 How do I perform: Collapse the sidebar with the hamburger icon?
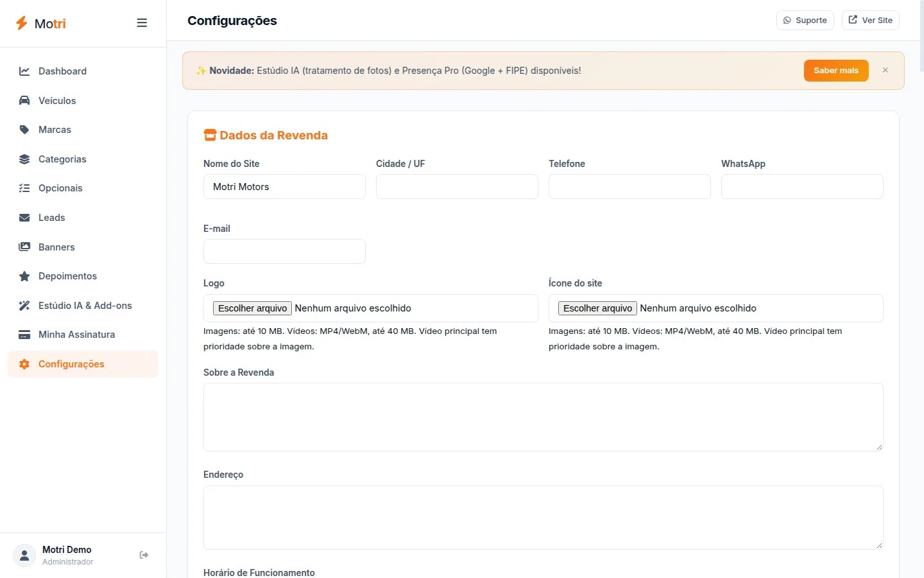pyautogui.click(x=142, y=23)
